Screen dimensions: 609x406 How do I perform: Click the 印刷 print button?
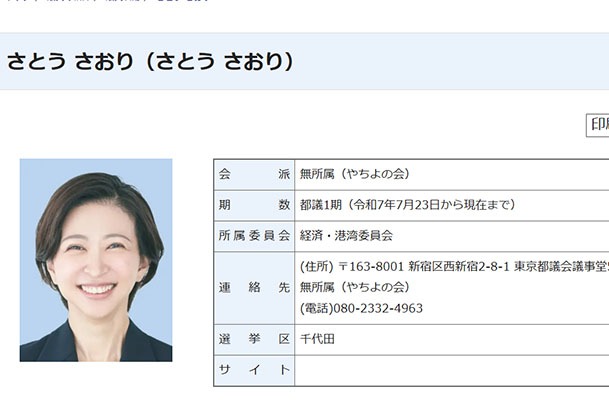tap(598, 124)
